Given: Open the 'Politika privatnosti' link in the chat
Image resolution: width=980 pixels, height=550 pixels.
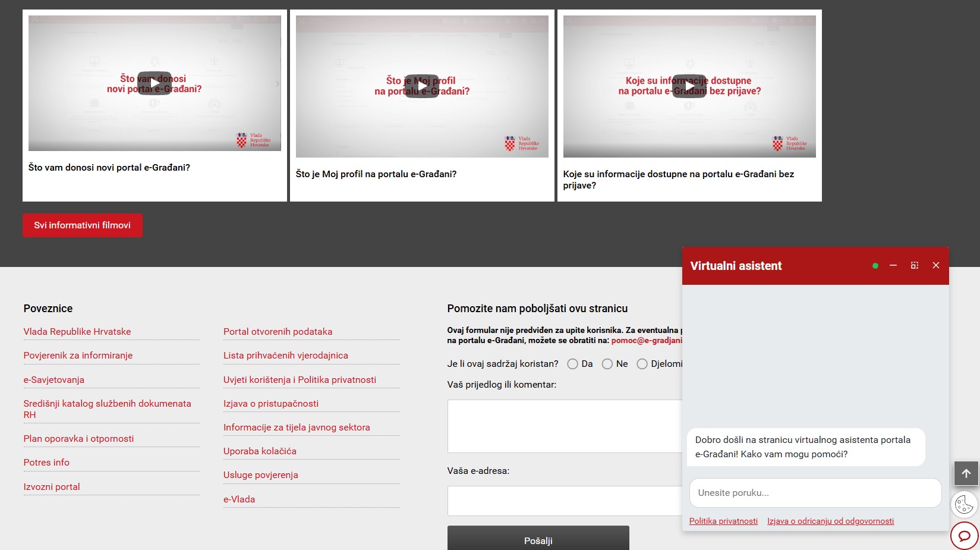Looking at the screenshot, I should click(723, 521).
